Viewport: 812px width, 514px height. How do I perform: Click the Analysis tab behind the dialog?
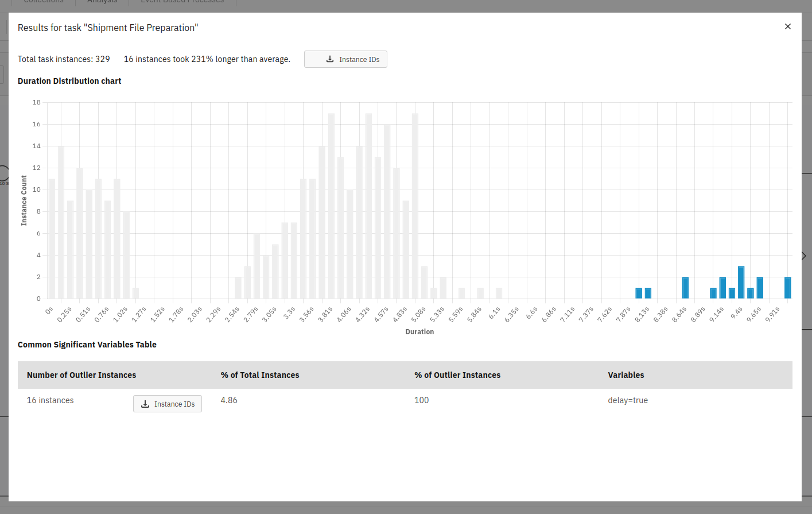(102, 2)
